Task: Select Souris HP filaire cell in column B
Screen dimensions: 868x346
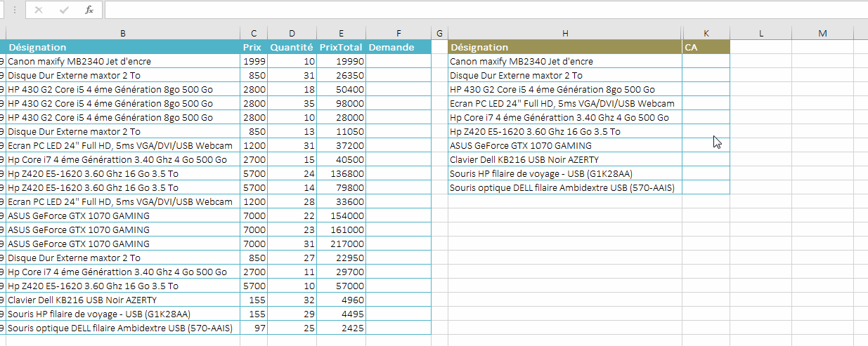Action: coord(123,314)
